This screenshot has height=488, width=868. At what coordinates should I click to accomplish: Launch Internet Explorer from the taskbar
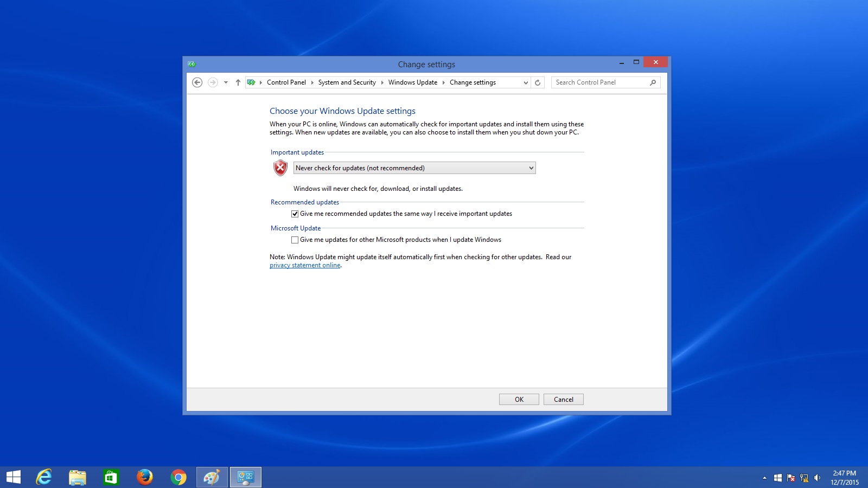pos(44,477)
